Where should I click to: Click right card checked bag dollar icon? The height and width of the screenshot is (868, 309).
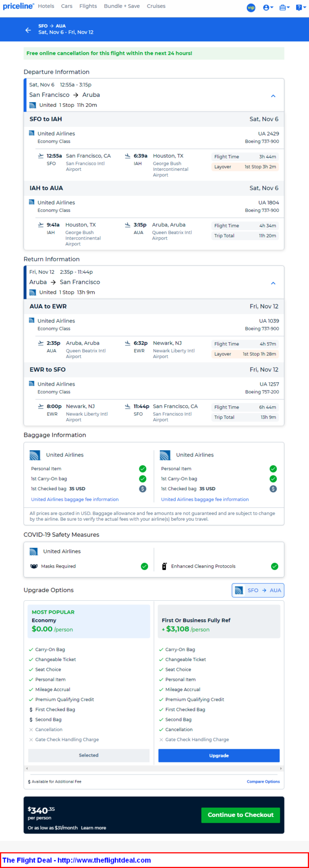click(x=273, y=489)
